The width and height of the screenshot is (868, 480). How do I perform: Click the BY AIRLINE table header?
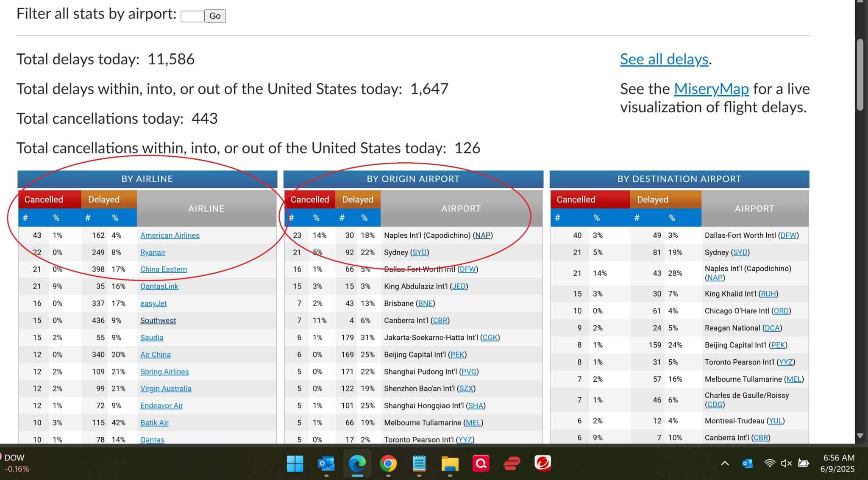tap(147, 179)
